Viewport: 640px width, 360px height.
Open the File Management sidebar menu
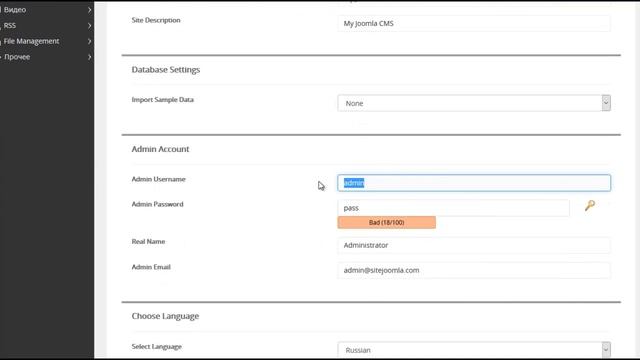(x=47, y=41)
